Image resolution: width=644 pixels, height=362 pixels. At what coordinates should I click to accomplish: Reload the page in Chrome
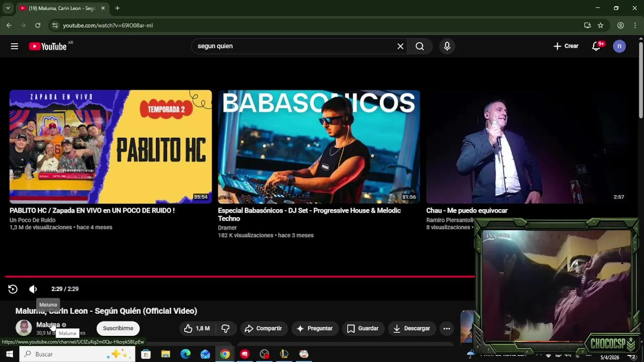[x=38, y=25]
